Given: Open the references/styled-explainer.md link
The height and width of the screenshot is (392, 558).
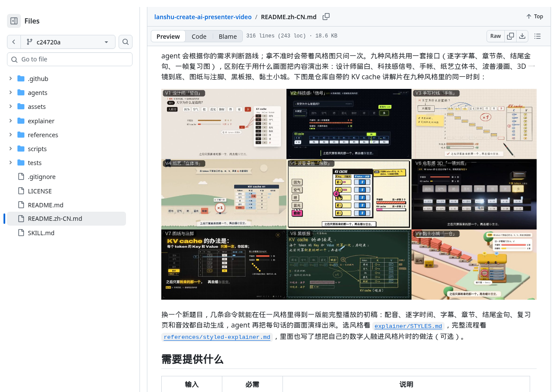Looking at the screenshot, I should 217,337.
